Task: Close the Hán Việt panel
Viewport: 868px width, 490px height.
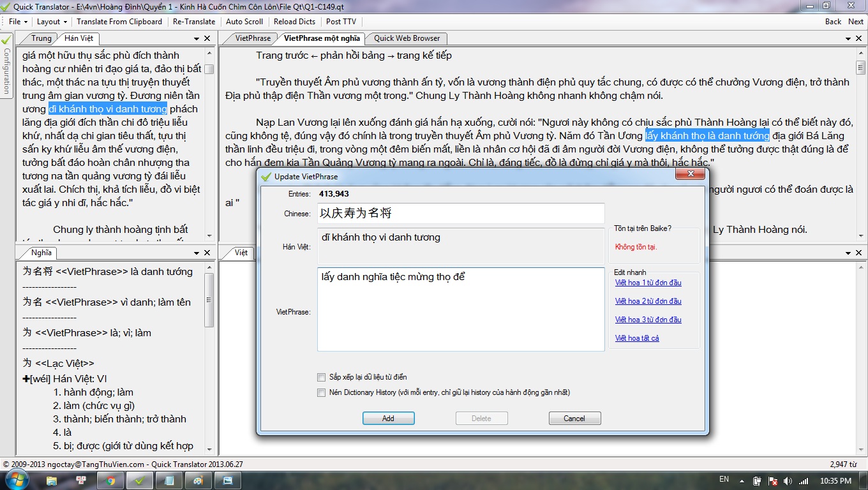Action: (207, 38)
